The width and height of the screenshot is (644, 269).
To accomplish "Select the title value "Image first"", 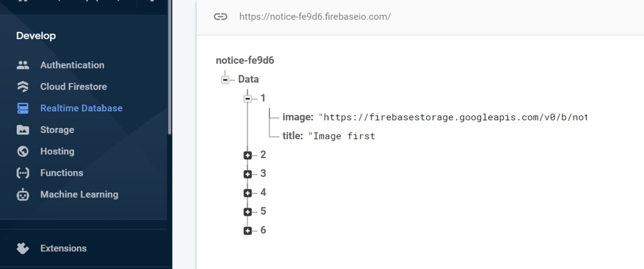I will pyautogui.click(x=342, y=136).
